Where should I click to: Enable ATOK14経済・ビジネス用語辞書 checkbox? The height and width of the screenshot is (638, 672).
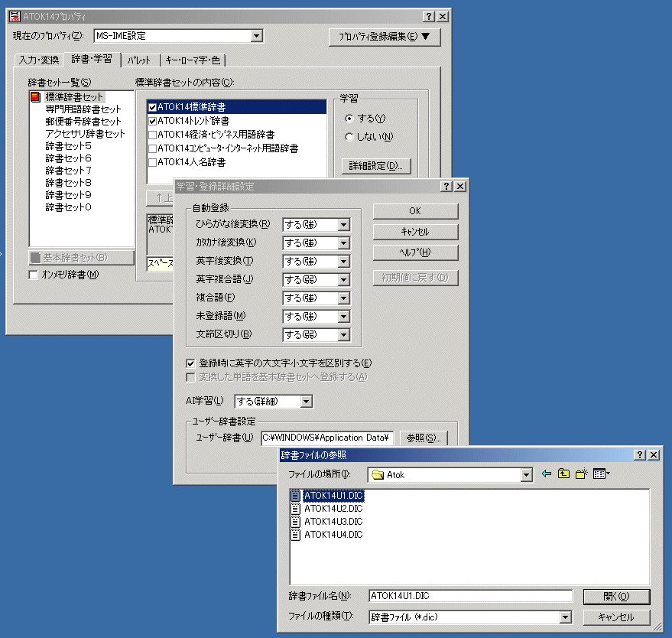click(x=152, y=135)
